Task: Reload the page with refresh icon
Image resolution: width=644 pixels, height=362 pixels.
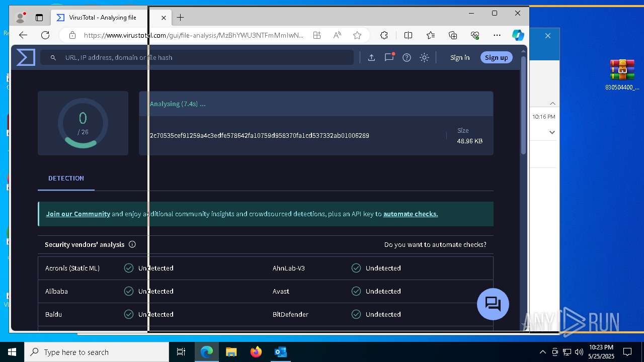Action: (x=45, y=35)
